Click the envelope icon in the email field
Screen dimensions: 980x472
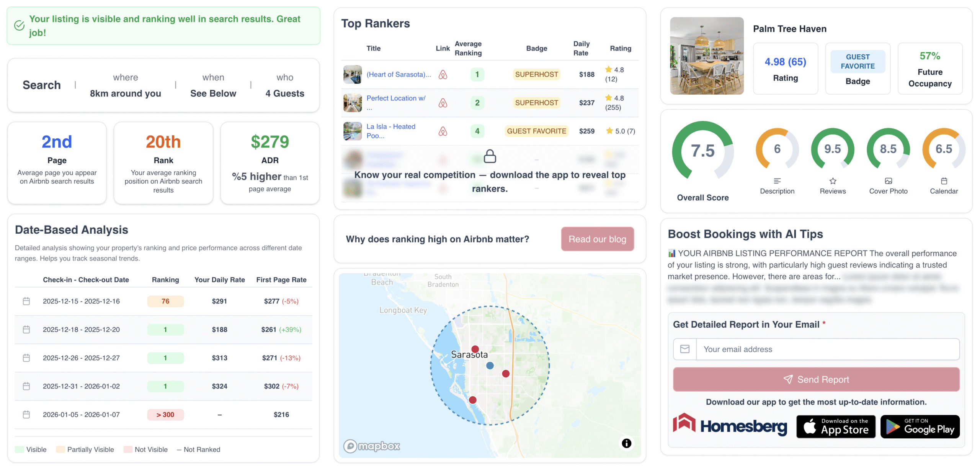click(x=685, y=349)
